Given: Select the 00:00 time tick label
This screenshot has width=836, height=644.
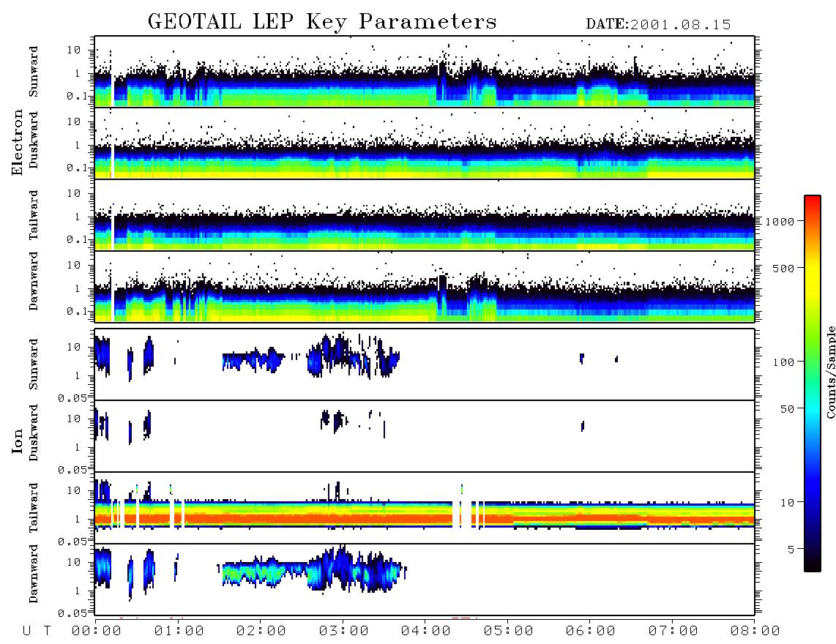Looking at the screenshot, I should point(97,632).
